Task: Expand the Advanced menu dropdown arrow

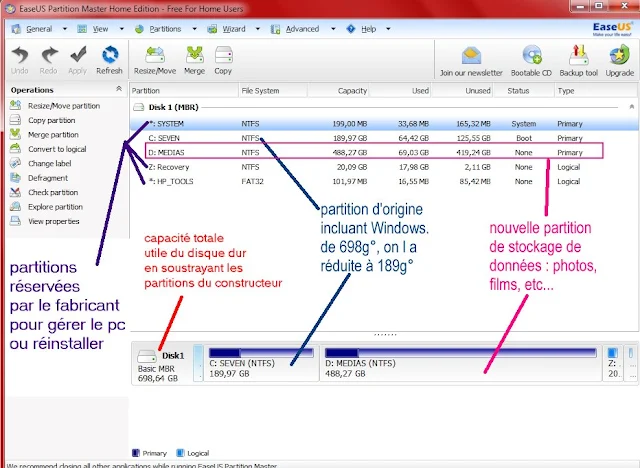Action: coord(333,29)
